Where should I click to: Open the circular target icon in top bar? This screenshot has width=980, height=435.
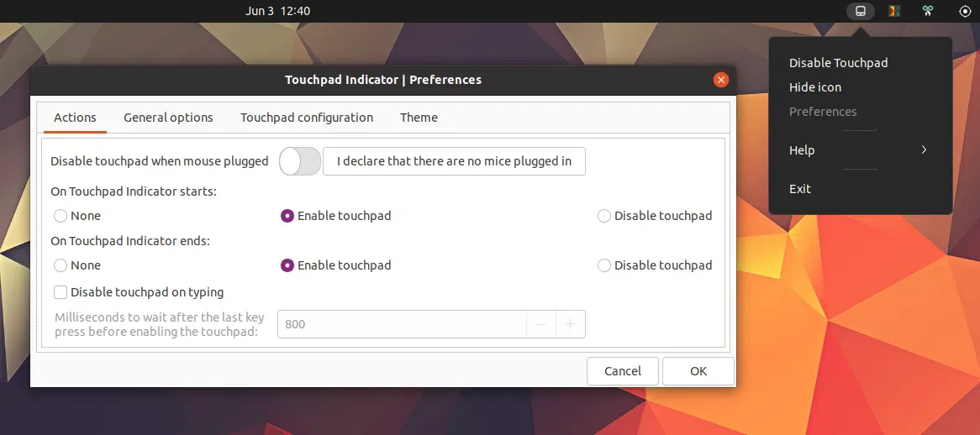click(x=965, y=12)
